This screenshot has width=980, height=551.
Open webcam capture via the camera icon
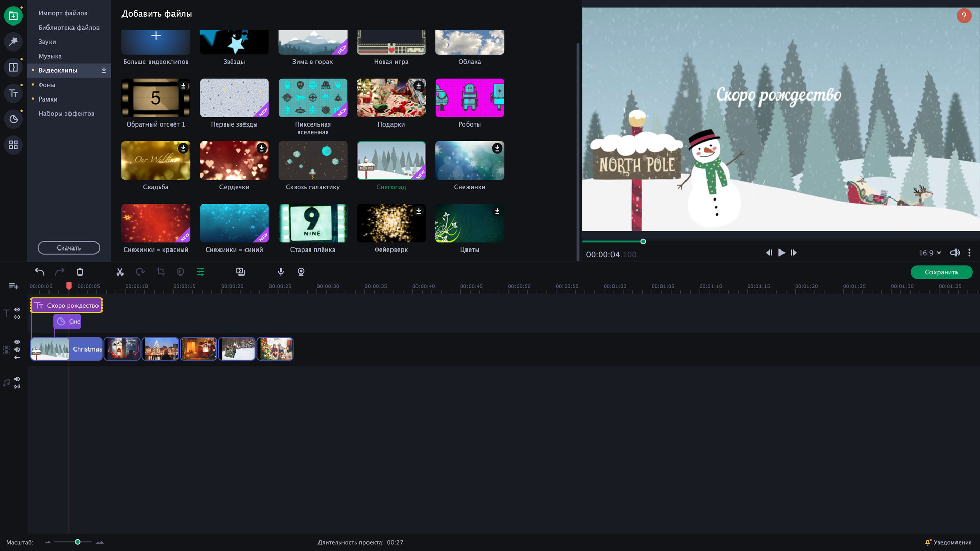pyautogui.click(x=301, y=272)
